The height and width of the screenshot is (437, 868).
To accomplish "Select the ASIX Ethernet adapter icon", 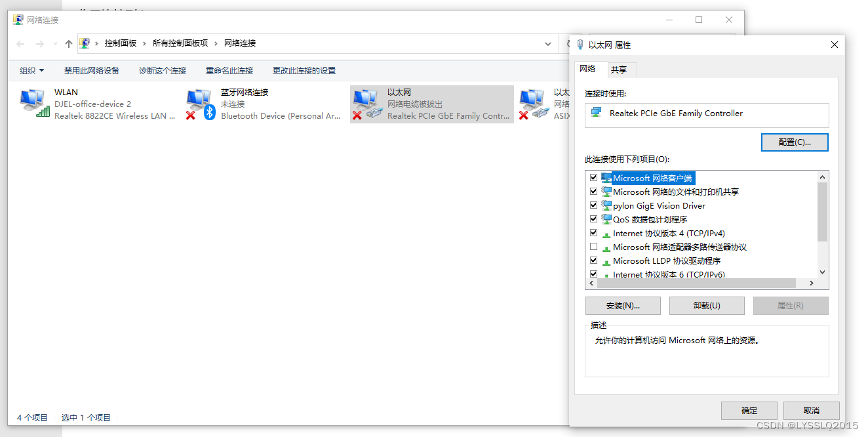I will point(534,104).
